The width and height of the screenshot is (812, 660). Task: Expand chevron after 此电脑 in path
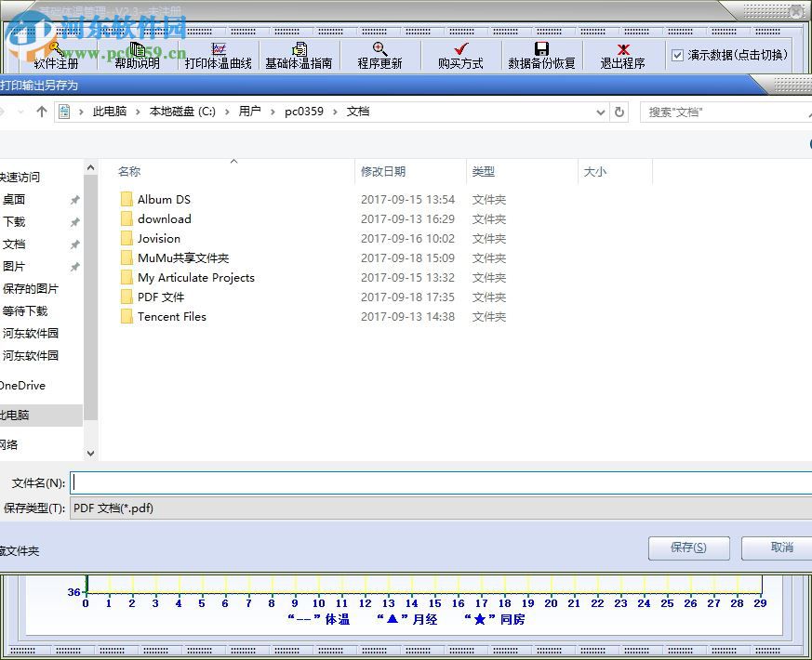pos(138,112)
